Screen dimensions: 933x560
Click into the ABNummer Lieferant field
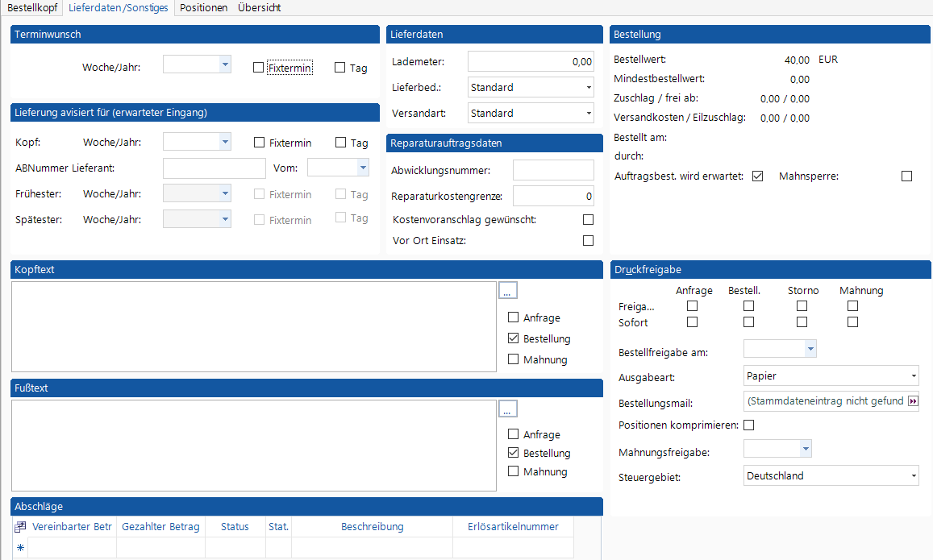(x=214, y=168)
